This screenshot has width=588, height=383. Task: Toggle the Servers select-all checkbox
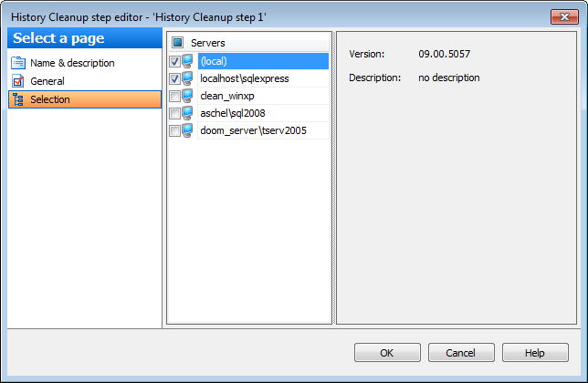tap(177, 43)
